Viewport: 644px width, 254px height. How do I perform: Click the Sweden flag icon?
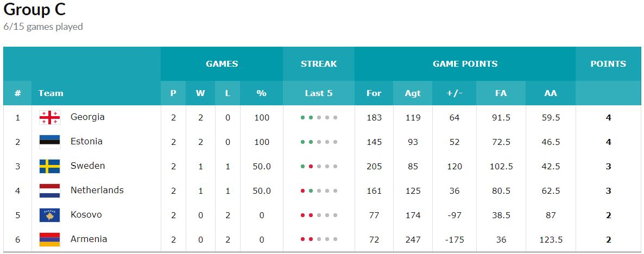[50, 166]
